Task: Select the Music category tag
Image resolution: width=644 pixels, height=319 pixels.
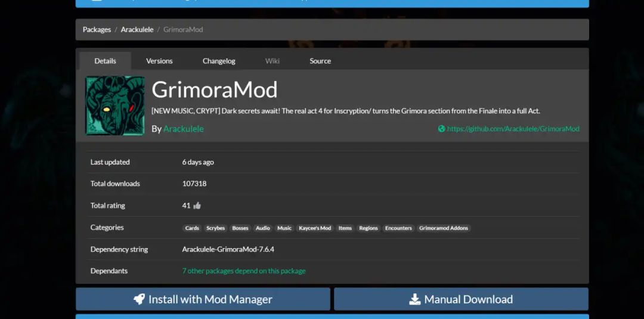Action: click(284, 228)
